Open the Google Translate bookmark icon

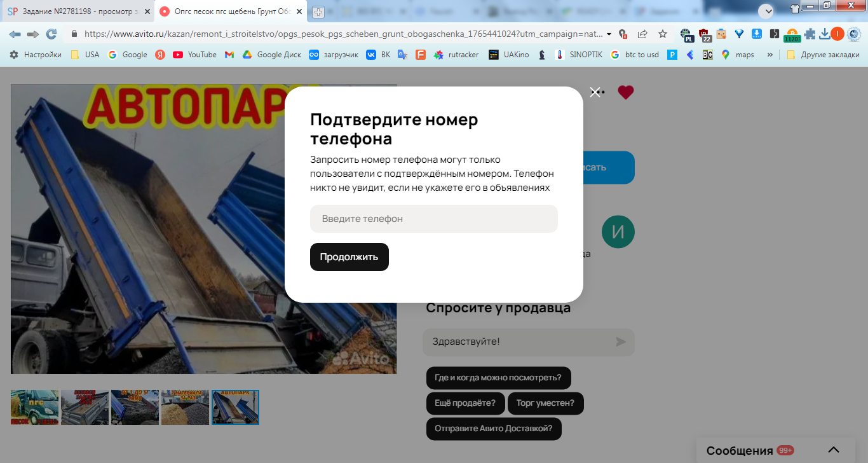click(x=402, y=55)
